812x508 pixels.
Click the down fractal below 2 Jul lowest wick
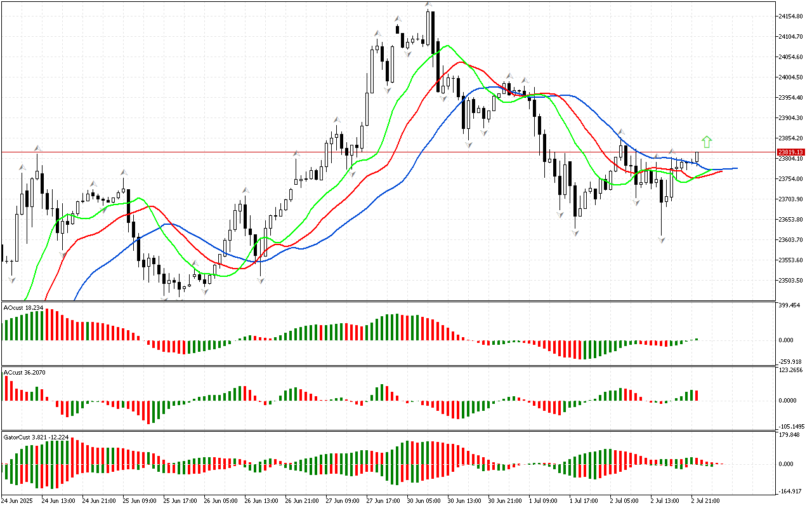(662, 240)
